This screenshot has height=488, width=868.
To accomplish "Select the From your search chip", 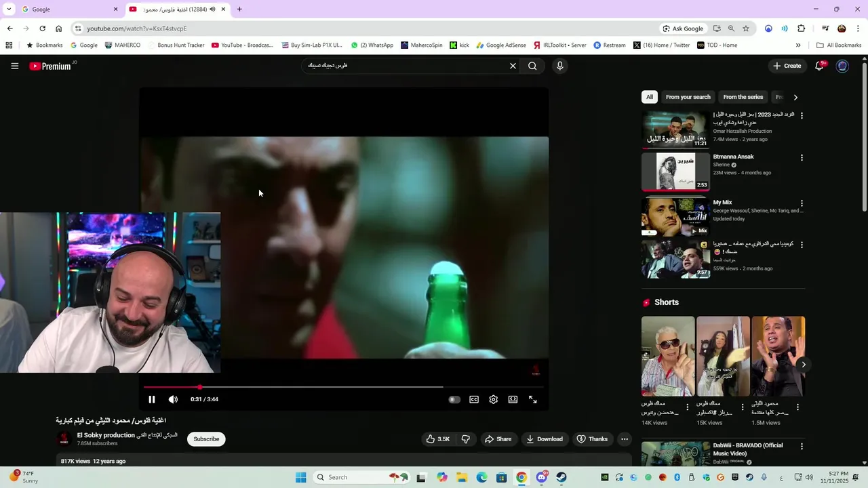I will pyautogui.click(x=688, y=97).
